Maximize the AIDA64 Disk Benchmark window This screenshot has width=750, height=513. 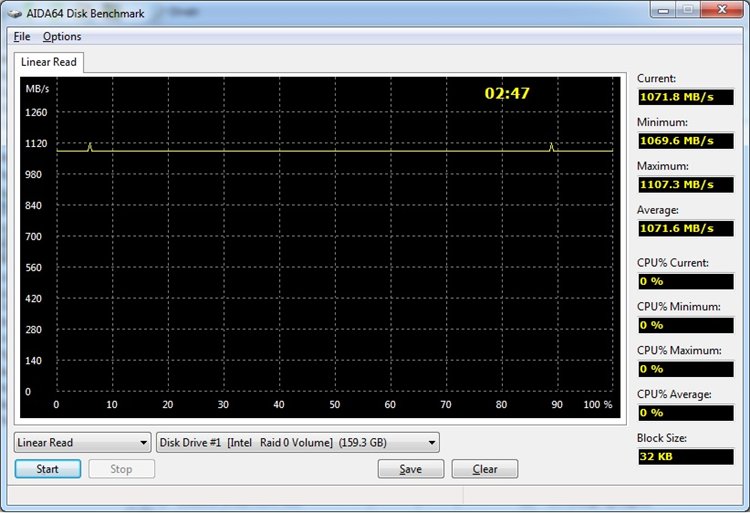[688, 10]
